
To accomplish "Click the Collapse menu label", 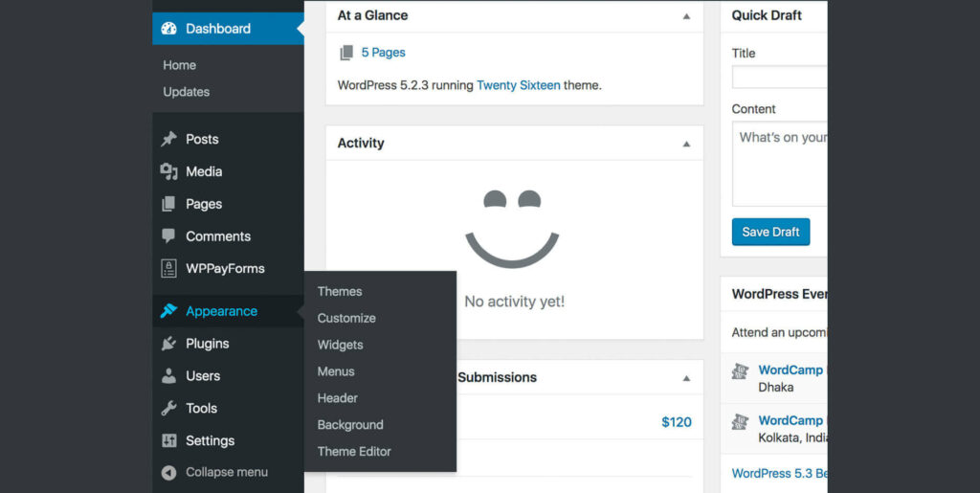I will click(227, 472).
